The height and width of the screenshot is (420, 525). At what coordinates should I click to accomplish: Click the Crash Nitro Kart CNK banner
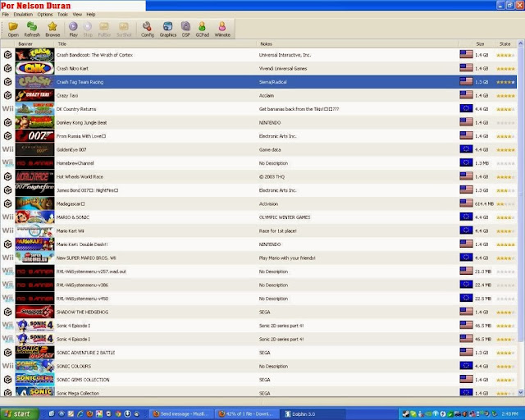coord(34,68)
